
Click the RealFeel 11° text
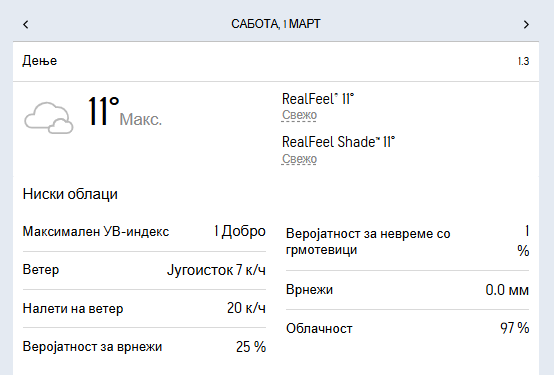point(318,99)
